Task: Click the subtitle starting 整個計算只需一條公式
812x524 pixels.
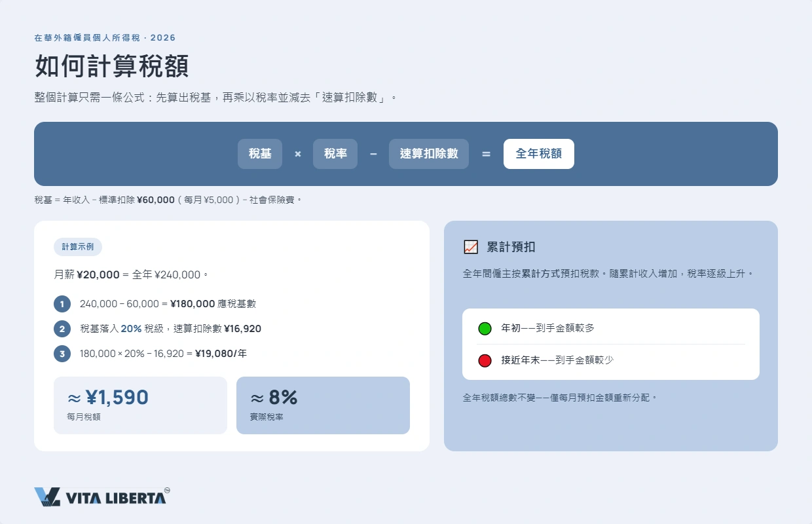Action: click(216, 98)
